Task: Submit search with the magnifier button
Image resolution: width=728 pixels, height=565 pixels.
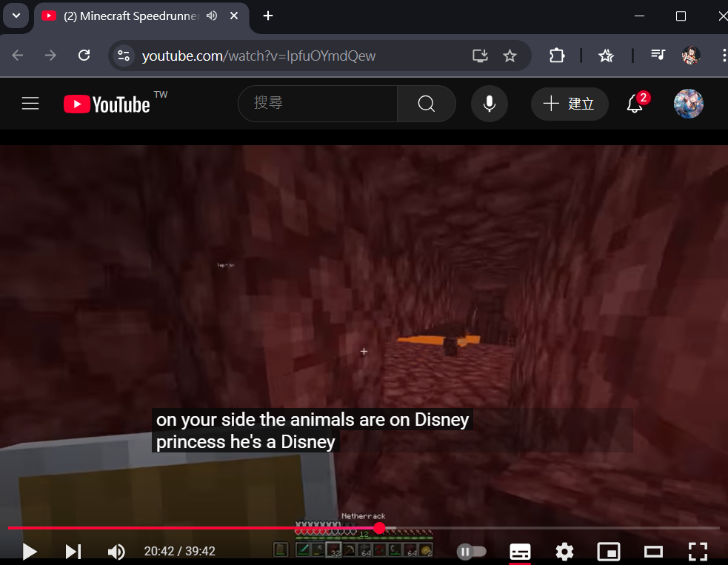Action: (427, 103)
